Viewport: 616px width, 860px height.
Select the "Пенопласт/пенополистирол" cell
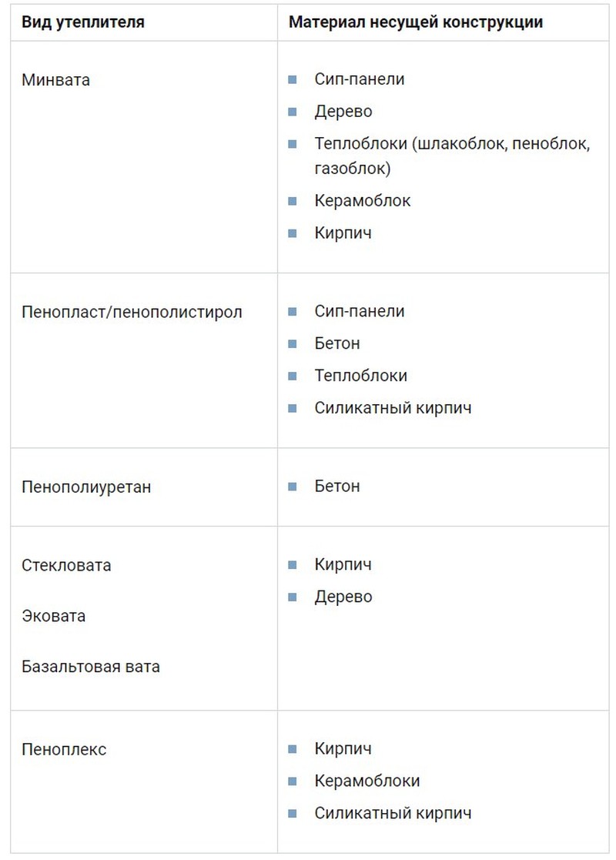point(132,313)
